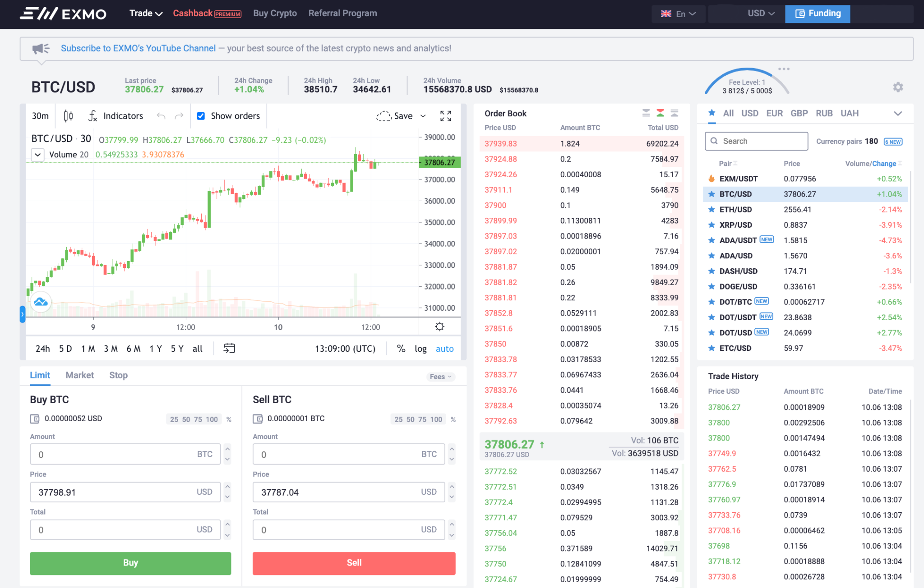Show the order book list-only view
This screenshot has height=588, width=924.
coord(675,113)
